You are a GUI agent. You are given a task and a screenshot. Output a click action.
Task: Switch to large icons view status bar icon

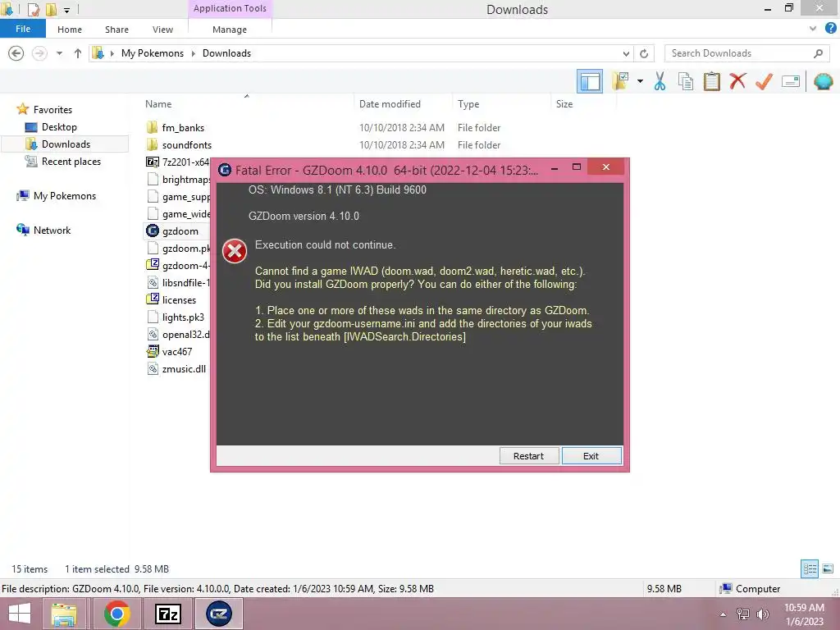(828, 568)
